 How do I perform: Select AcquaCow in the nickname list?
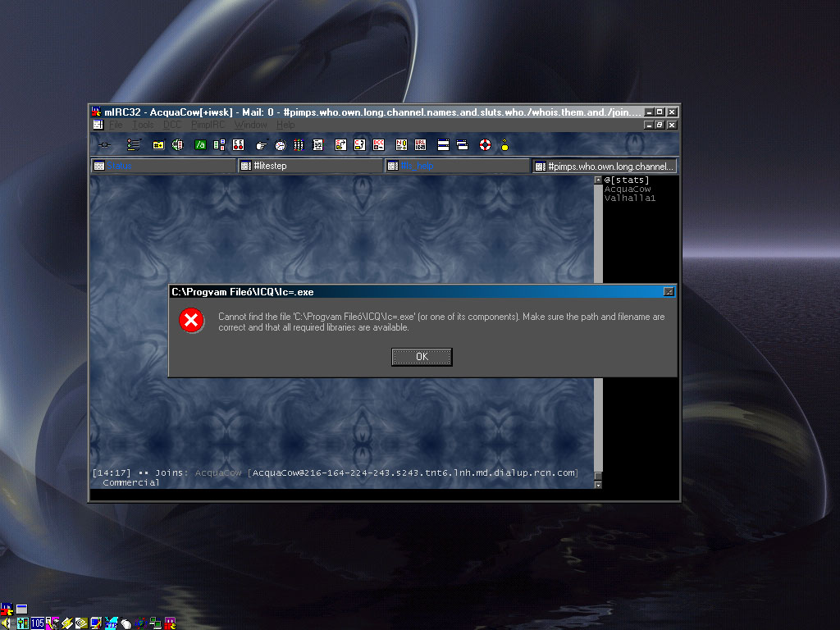[628, 189]
